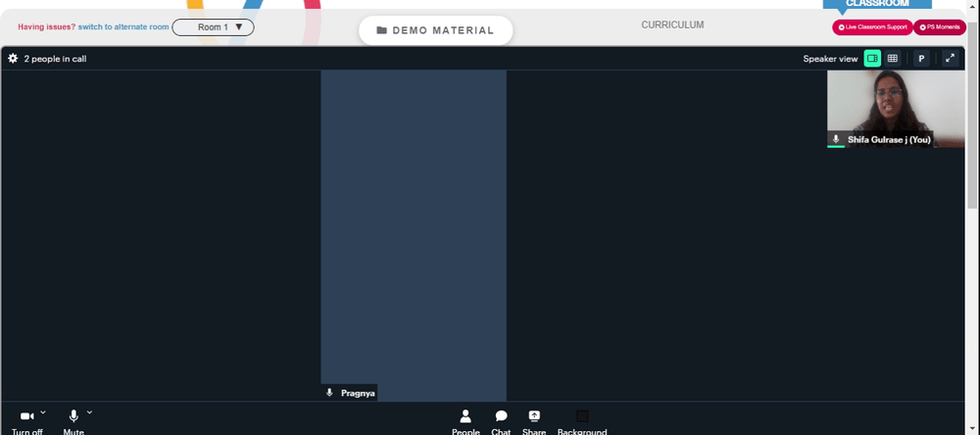Open Live Classroom Support

coord(872,27)
